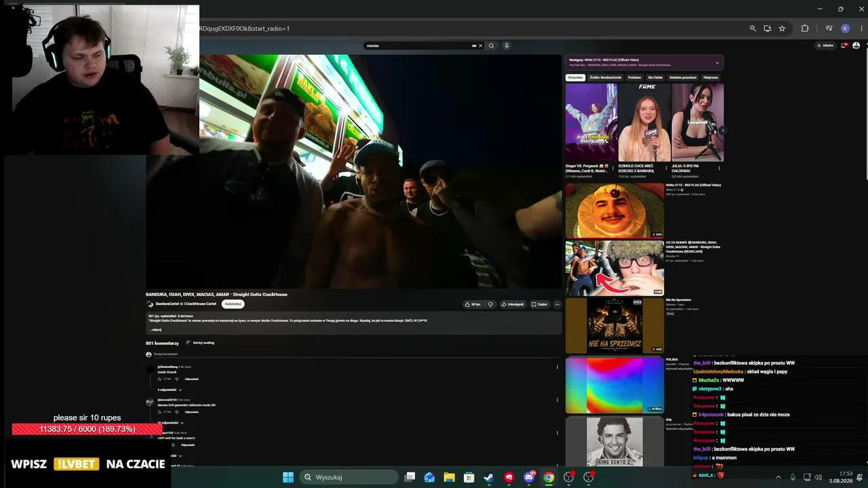This screenshot has width=868, height=488.
Task: Show hidden system tray icons chevron
Action: coord(778,477)
